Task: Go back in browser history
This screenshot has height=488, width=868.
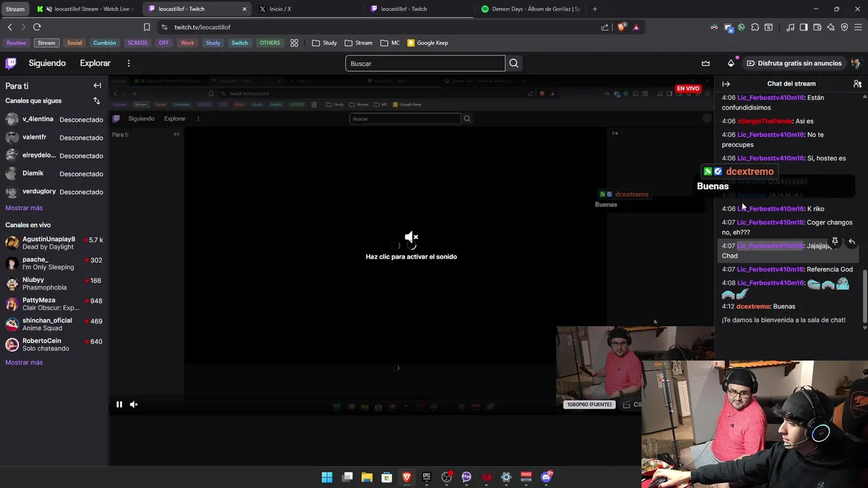Action: pos(9,27)
